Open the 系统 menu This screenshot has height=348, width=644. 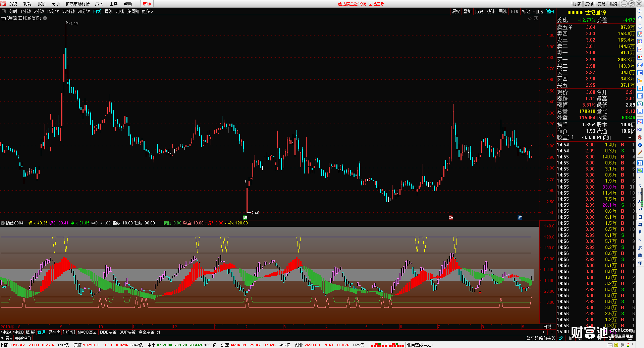[x=13, y=4]
